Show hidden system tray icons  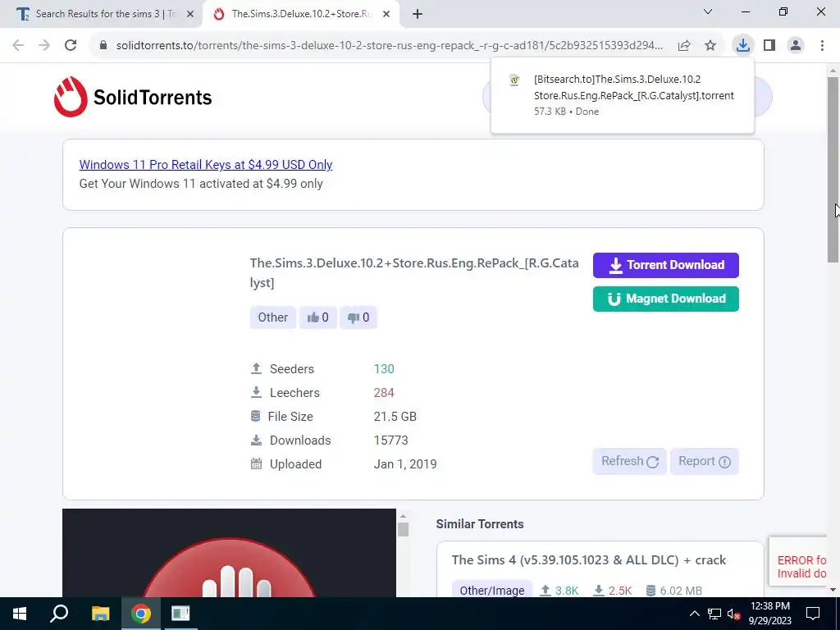(x=694, y=614)
